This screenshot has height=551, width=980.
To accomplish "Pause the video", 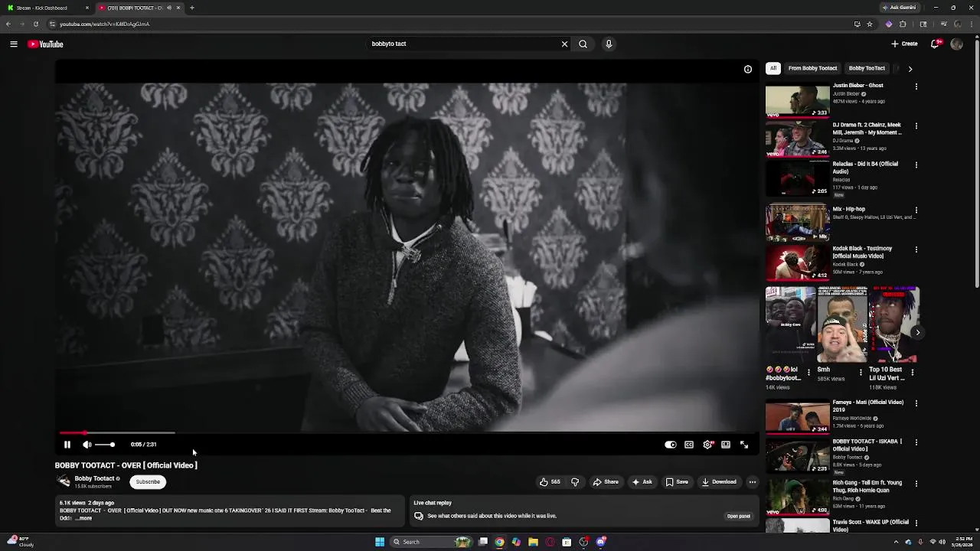I will (x=67, y=445).
